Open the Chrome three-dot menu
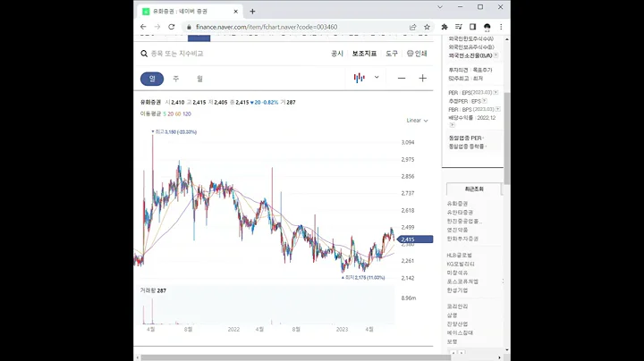This screenshot has width=644, height=361. click(501, 27)
